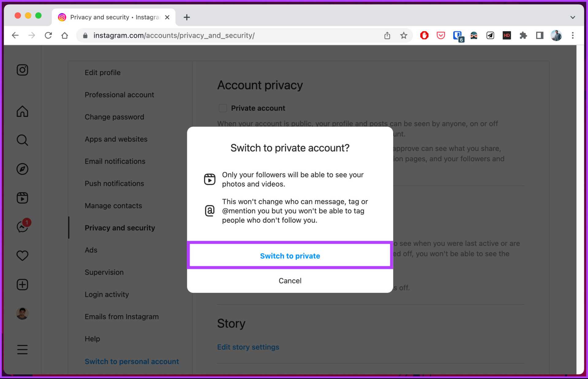This screenshot has width=588, height=379.
Task: Open the Change password settings item
Action: coord(114,117)
